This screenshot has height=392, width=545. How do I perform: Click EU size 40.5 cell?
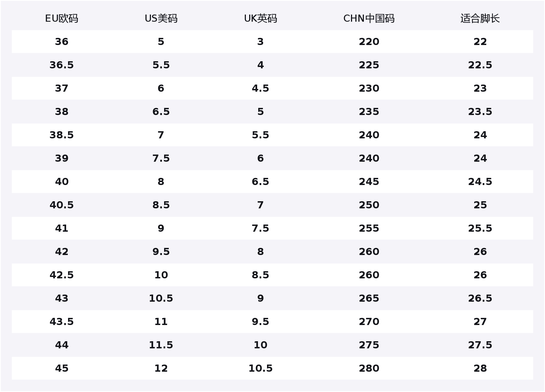[61, 205]
